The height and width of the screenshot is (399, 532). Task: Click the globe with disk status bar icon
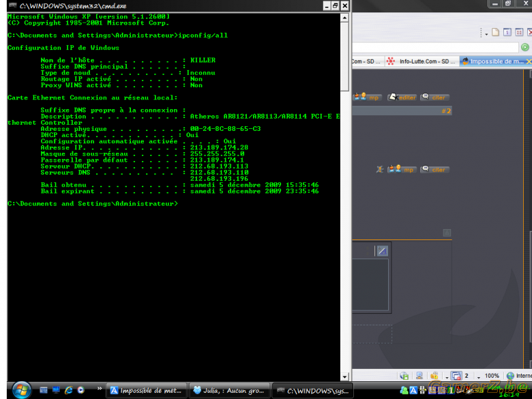(404, 376)
